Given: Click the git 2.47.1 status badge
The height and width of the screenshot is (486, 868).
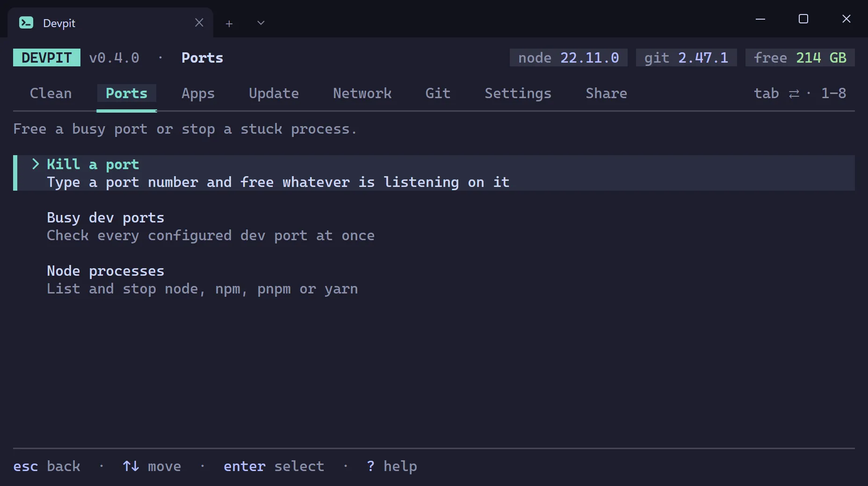Looking at the screenshot, I should point(687,57).
